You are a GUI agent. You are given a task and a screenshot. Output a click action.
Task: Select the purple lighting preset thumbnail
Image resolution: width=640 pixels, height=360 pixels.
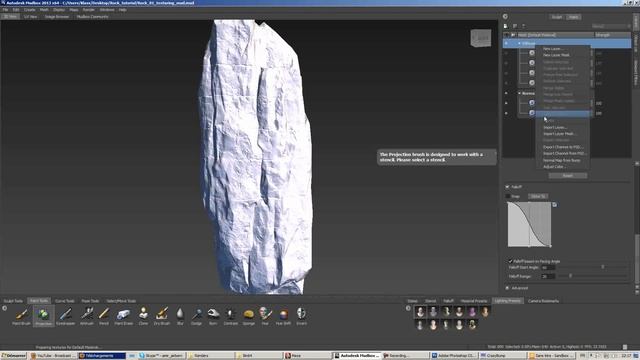pos(472,312)
